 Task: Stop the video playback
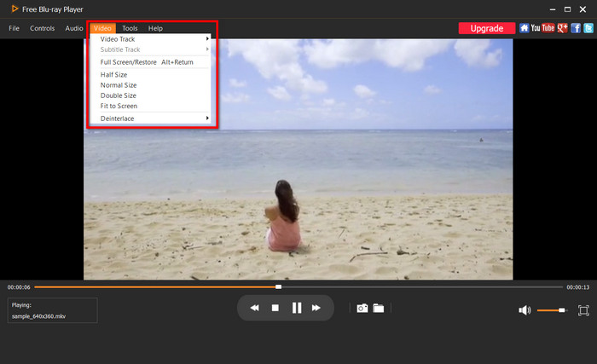click(x=275, y=308)
